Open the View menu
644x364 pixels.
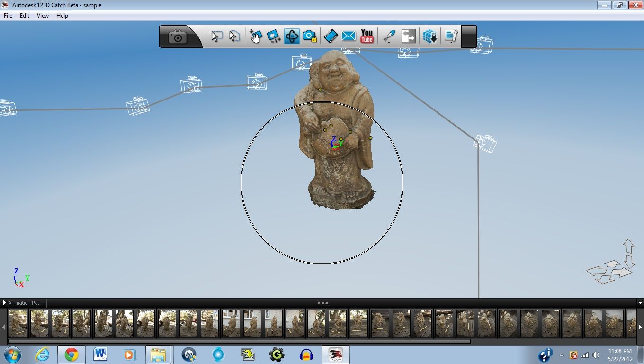43,15
